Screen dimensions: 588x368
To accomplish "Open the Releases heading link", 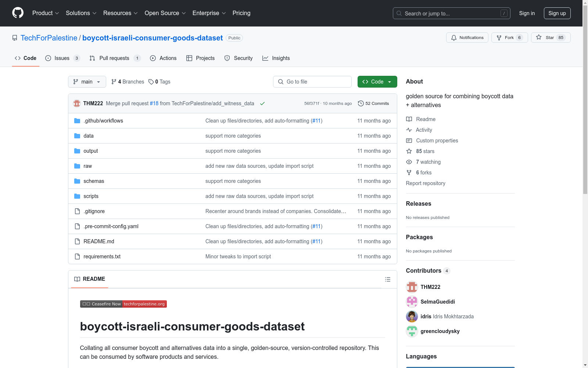I will coord(419,204).
